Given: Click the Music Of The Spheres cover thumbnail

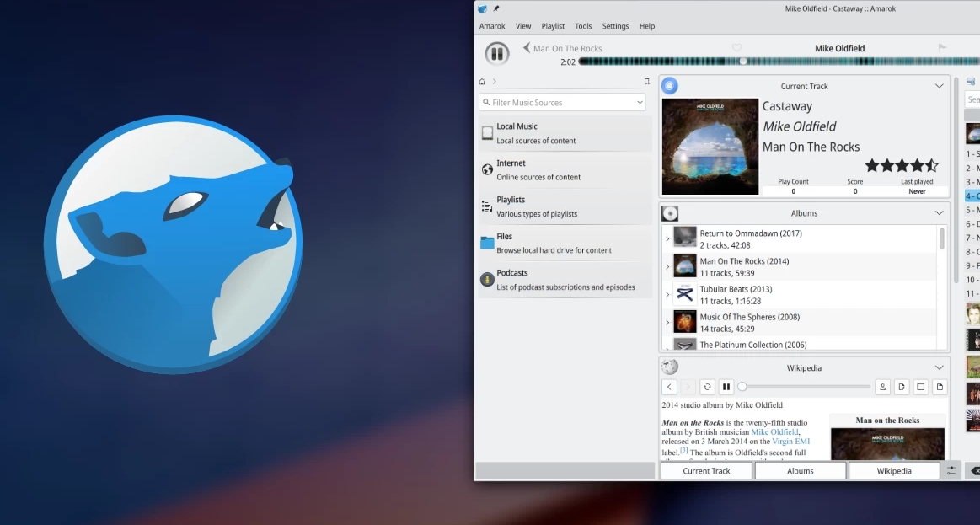Looking at the screenshot, I should click(x=685, y=322).
